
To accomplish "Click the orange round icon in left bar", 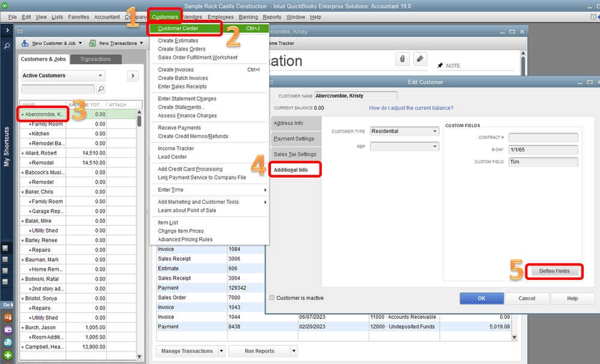I will tap(8, 317).
